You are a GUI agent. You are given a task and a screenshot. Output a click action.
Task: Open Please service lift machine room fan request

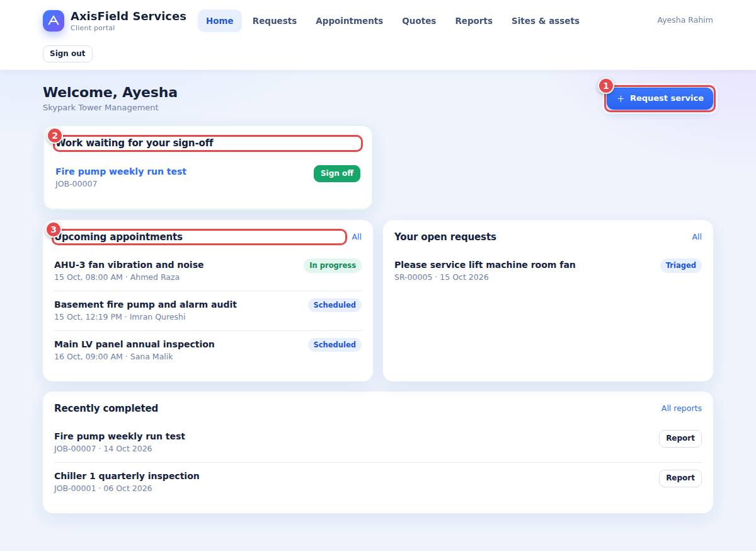point(485,265)
